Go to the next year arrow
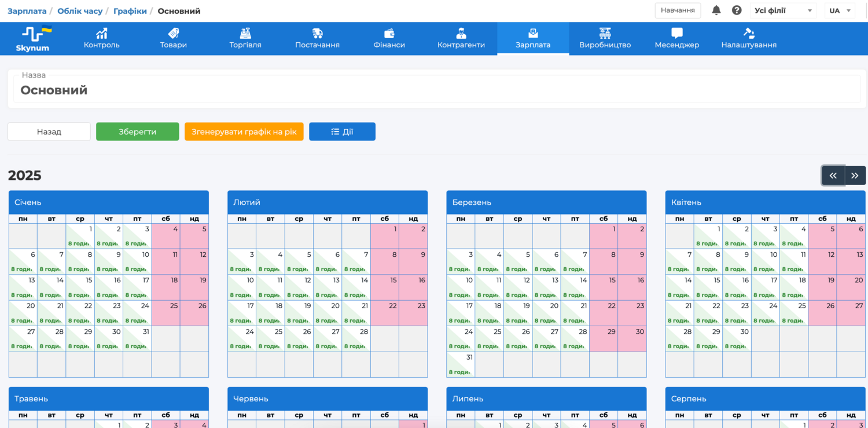868x428 pixels. [x=855, y=176]
